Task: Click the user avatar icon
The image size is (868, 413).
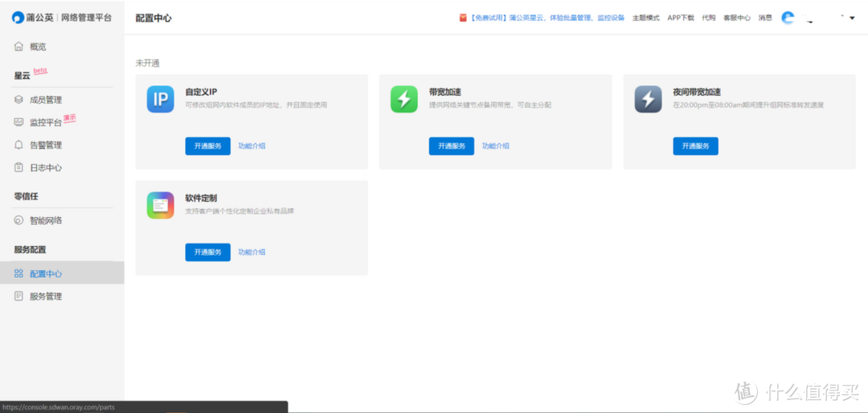Action: [788, 18]
